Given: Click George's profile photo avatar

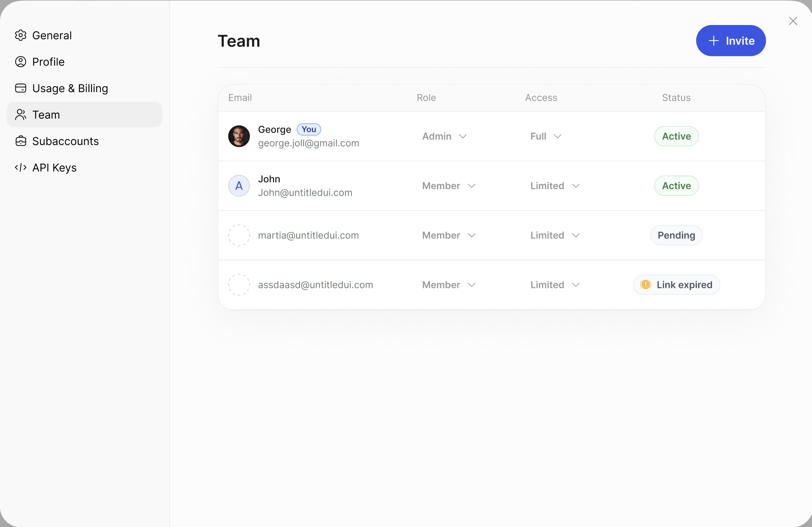Looking at the screenshot, I should (x=239, y=136).
